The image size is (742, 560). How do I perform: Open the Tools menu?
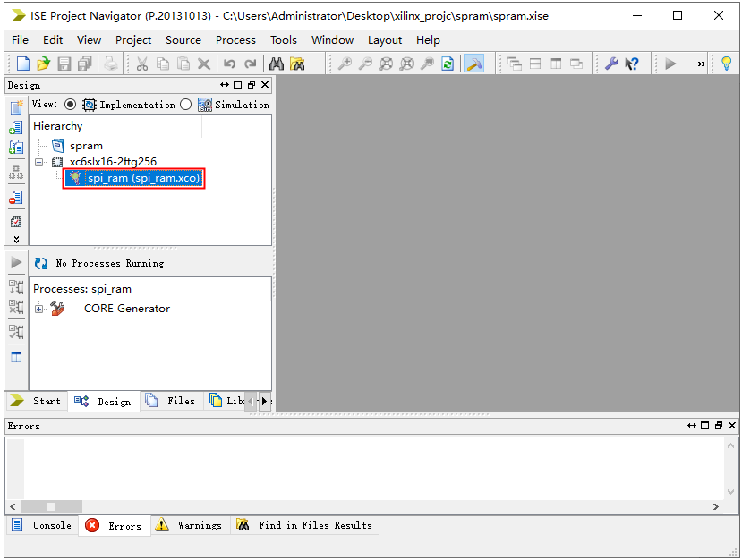pos(283,39)
